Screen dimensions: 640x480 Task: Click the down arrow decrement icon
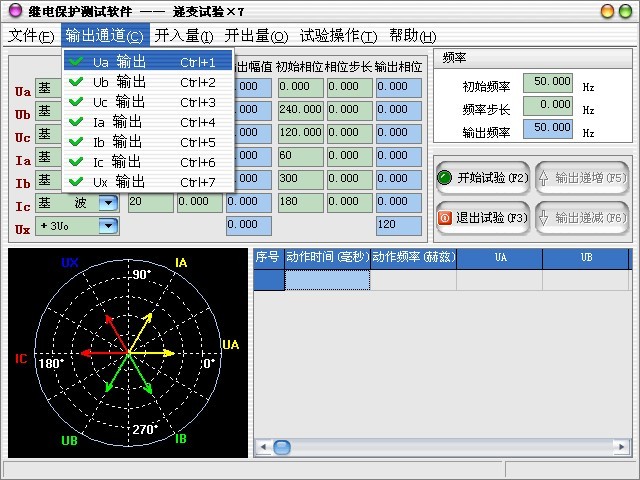pyautogui.click(x=543, y=218)
